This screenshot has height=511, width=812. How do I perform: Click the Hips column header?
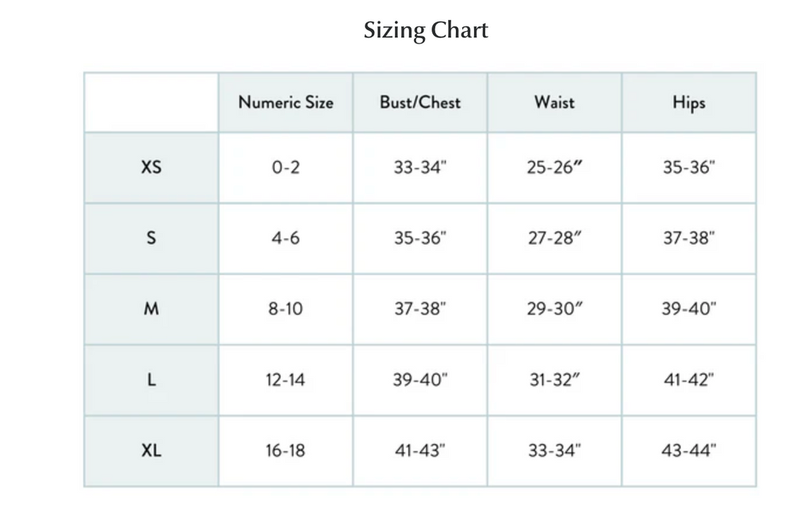pos(689,102)
